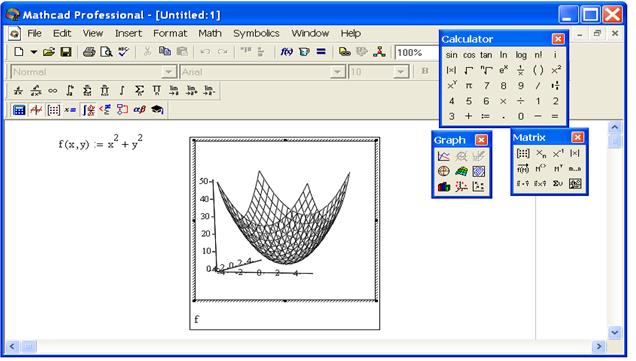
Task: Click the horizontal scrollbar right arrow
Action: pos(598,346)
